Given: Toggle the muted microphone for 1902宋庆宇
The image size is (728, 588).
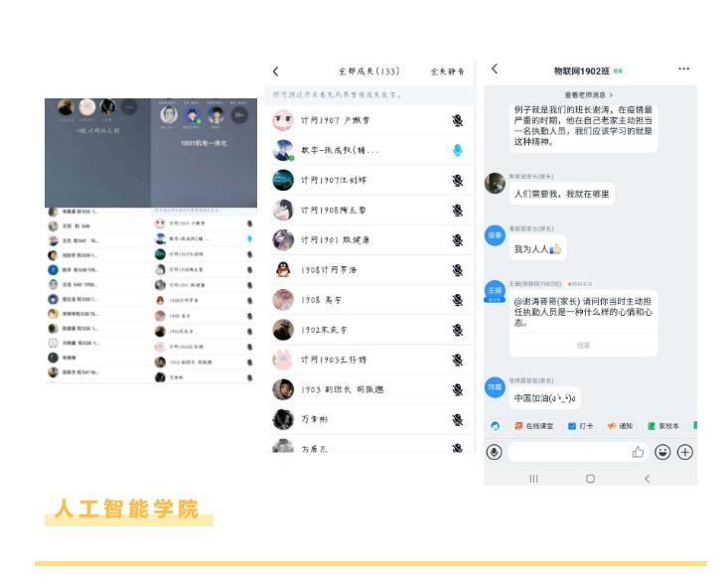Looking at the screenshot, I should (457, 330).
